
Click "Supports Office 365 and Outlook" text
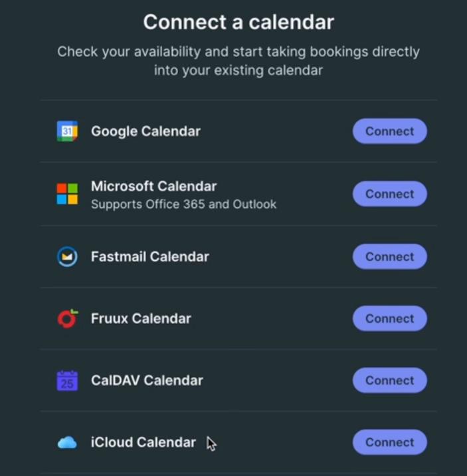coord(183,204)
